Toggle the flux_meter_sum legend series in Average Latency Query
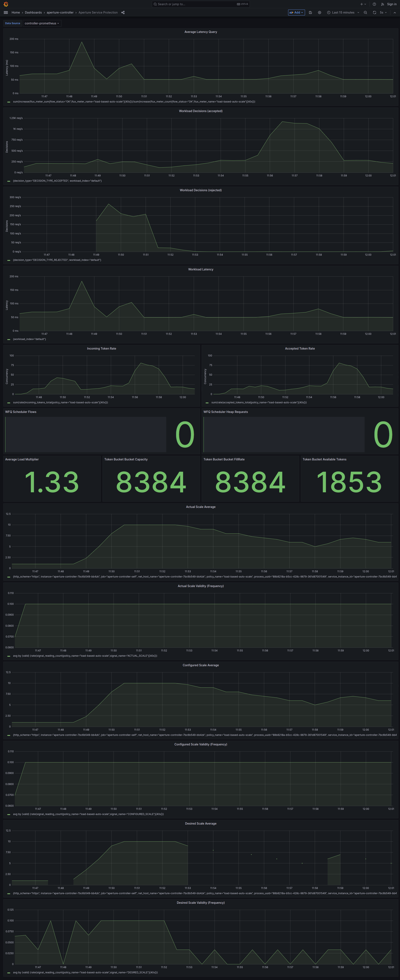The width and height of the screenshot is (400, 980). tap(134, 102)
